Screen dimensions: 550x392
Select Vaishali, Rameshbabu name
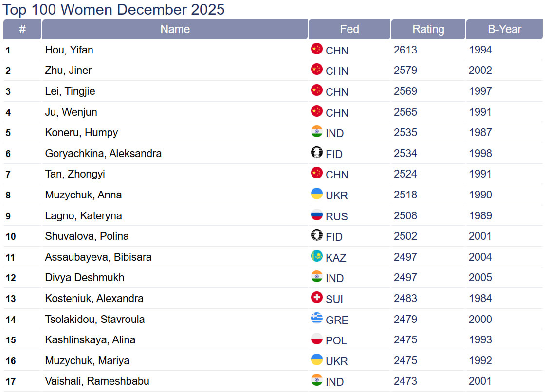(97, 381)
